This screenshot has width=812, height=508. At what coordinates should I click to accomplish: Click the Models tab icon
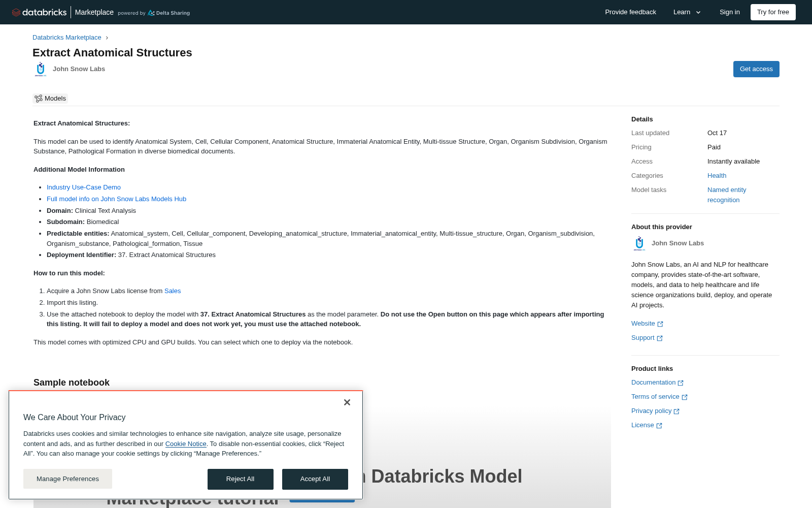(39, 99)
